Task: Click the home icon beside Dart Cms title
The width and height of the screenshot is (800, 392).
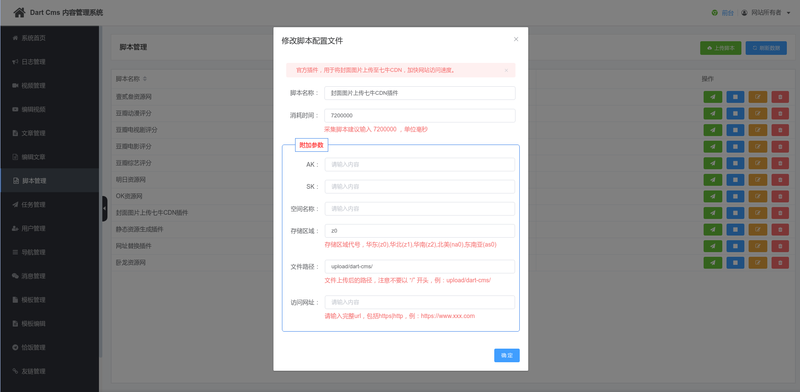Action: coord(19,12)
